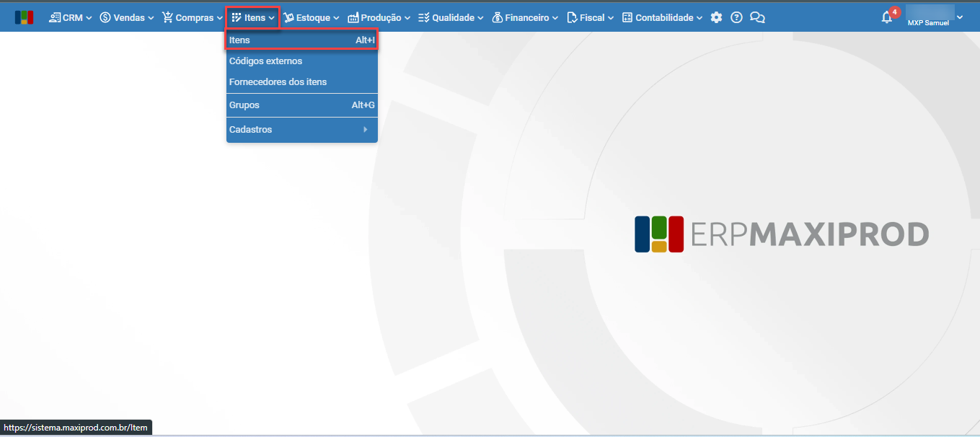Click the Estoque forklift icon
Viewport: 980px width, 437px height.
tap(289, 17)
